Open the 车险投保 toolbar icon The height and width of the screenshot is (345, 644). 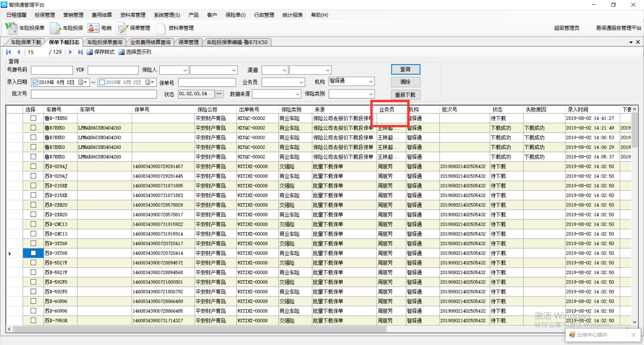55,28
